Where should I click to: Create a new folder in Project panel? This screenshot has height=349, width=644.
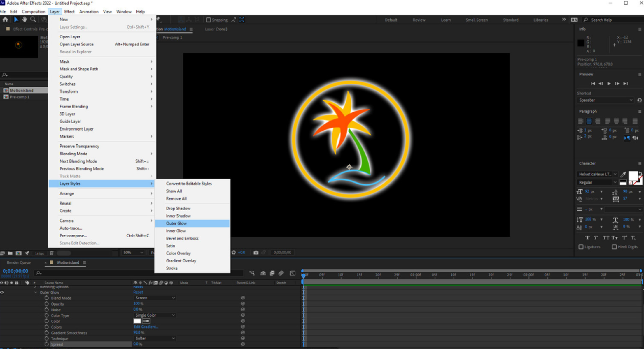click(10, 253)
